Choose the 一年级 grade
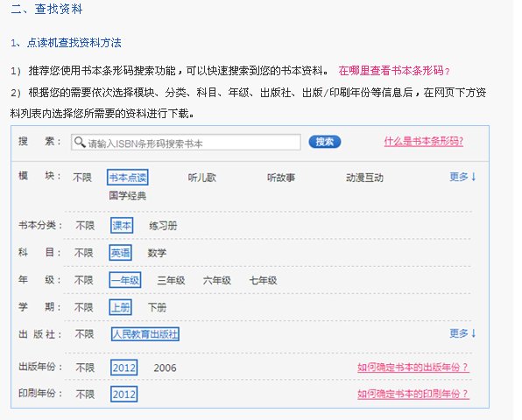Viewport: 522px width, 420px height. (125, 280)
